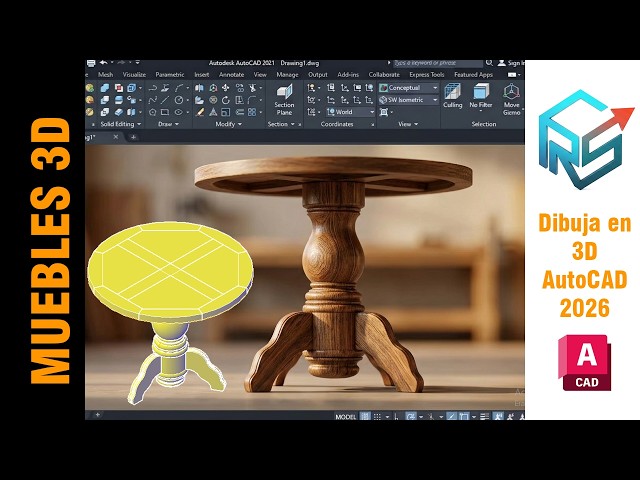Select the Fillet tool in Modify panel
Screen dimensions: 640x480
pyautogui.click(x=252, y=100)
